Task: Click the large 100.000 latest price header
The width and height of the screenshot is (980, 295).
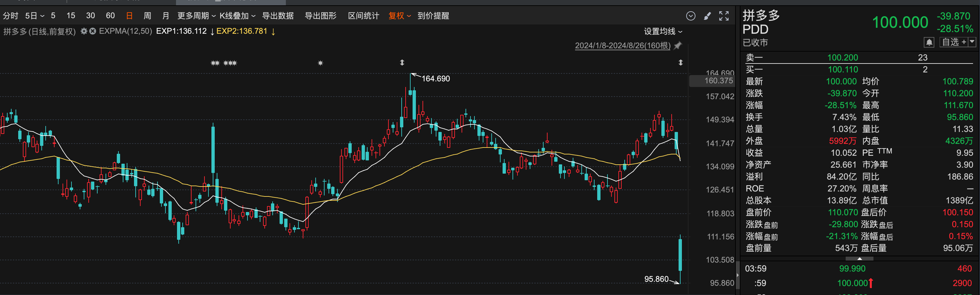Action: 901,22
